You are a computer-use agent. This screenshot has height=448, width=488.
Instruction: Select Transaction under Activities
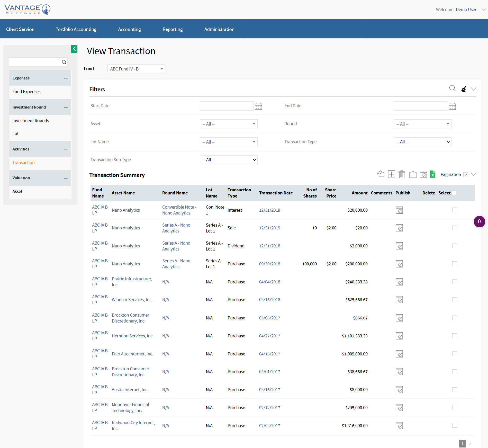(23, 163)
